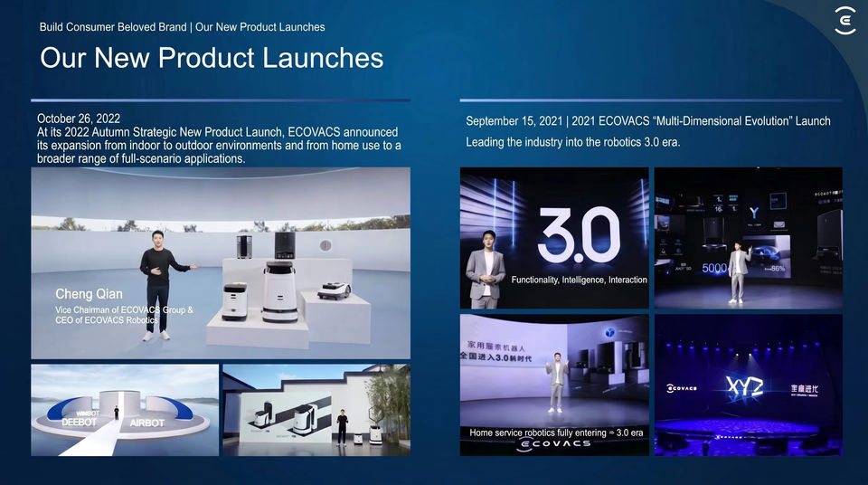Click the lawn mower robot on pedestal
Viewport: 868px width, 485px height.
pyautogui.click(x=334, y=290)
